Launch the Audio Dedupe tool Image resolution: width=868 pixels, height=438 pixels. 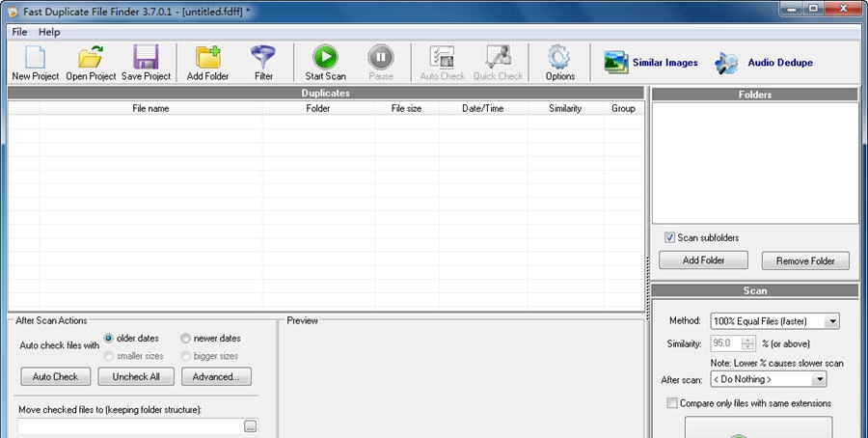[764, 63]
